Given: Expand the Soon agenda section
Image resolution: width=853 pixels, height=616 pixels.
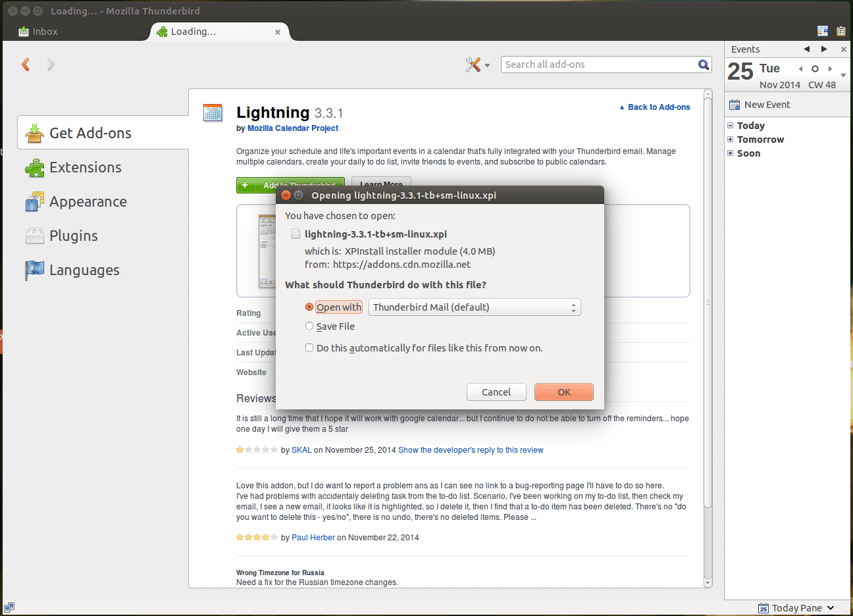Looking at the screenshot, I should pos(730,153).
